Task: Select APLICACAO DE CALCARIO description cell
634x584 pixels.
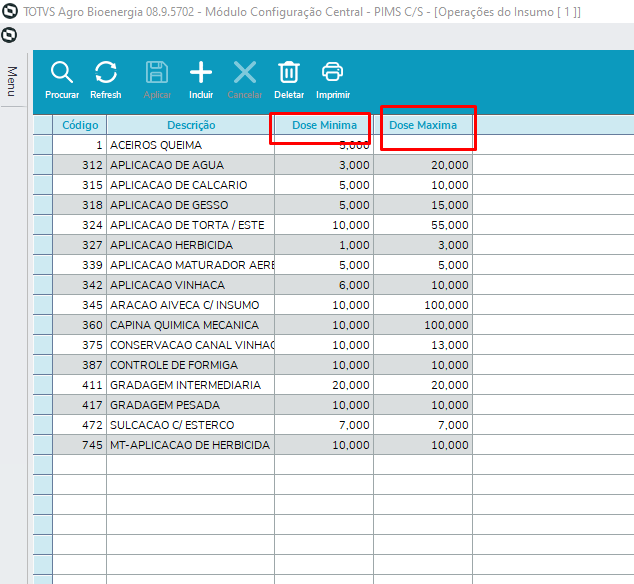Action: pos(190,185)
